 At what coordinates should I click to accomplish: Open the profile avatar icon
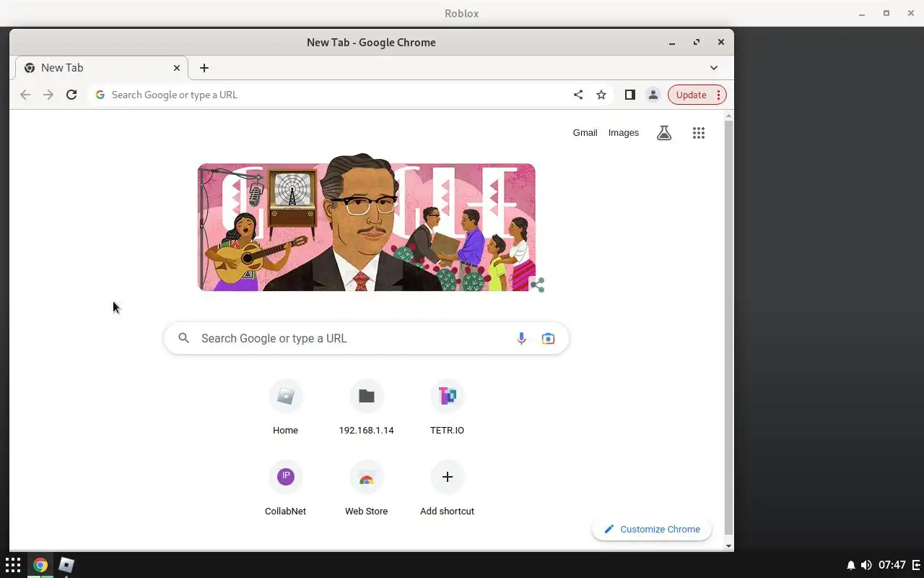pos(653,95)
